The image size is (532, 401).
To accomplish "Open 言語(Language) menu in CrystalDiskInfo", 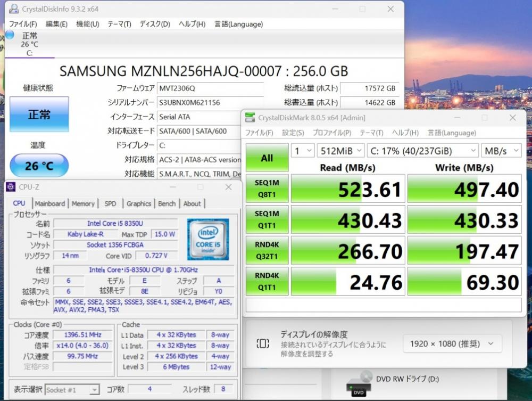I will pos(238,24).
